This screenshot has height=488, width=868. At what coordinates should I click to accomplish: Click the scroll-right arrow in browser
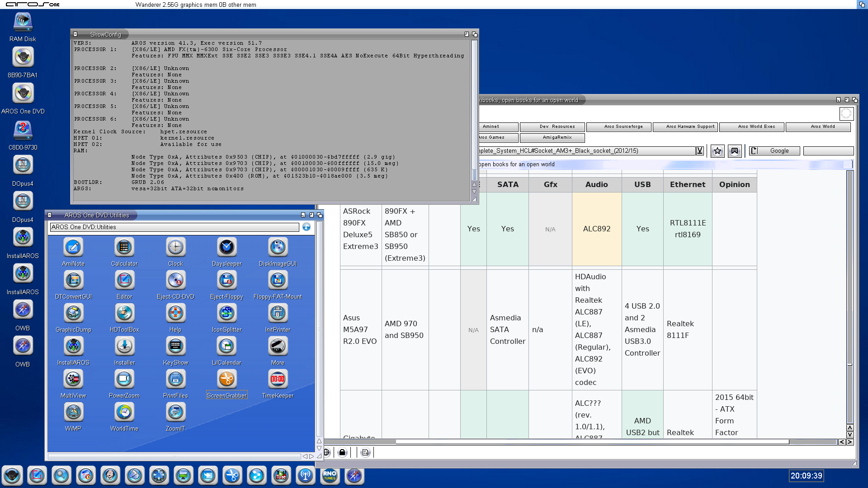[850, 442]
